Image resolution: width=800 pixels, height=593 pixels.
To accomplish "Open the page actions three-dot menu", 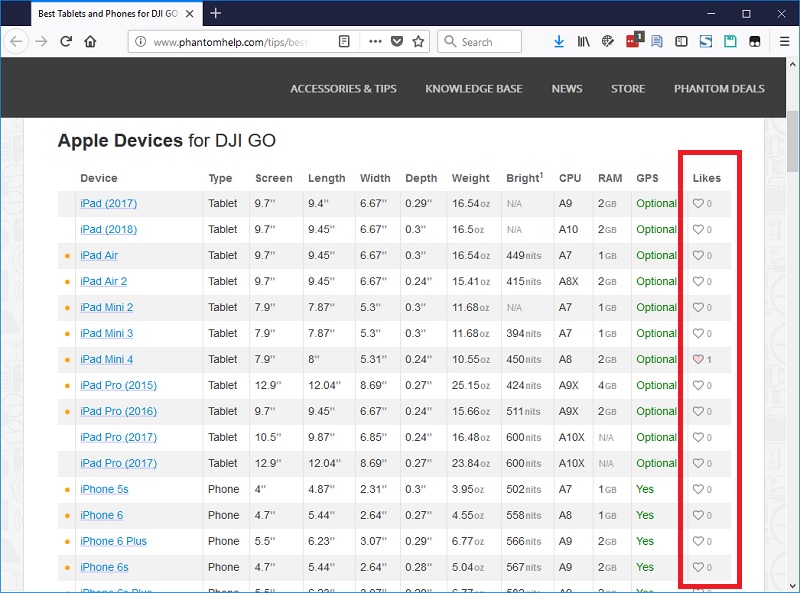I will click(375, 41).
